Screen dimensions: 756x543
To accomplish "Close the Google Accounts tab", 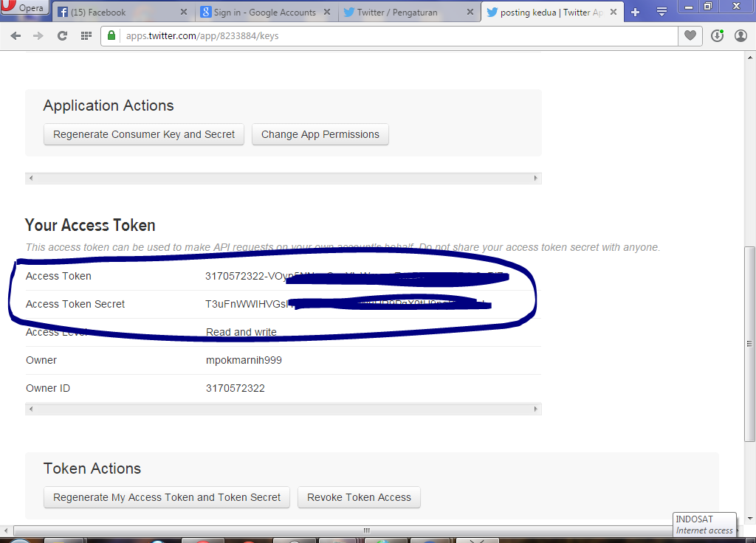I will tap(327, 12).
